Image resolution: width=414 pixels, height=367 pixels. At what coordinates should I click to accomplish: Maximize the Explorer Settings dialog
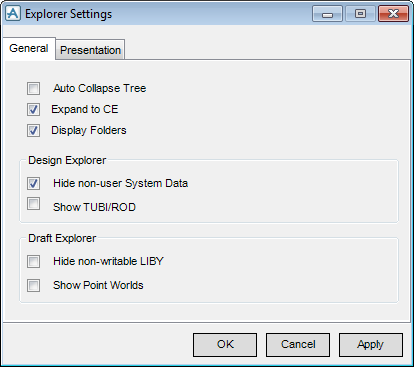[360, 14]
